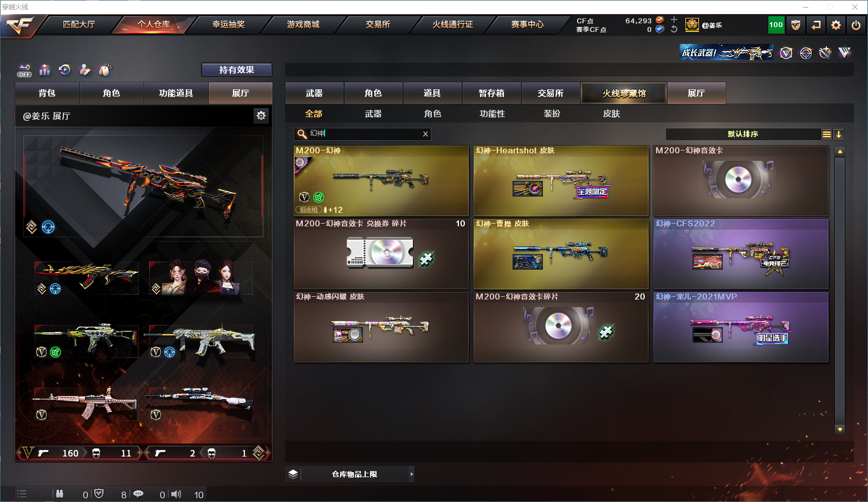Select the 幻神-曹操 皮肤 item
Screen dimensions: 868x502
(561, 253)
